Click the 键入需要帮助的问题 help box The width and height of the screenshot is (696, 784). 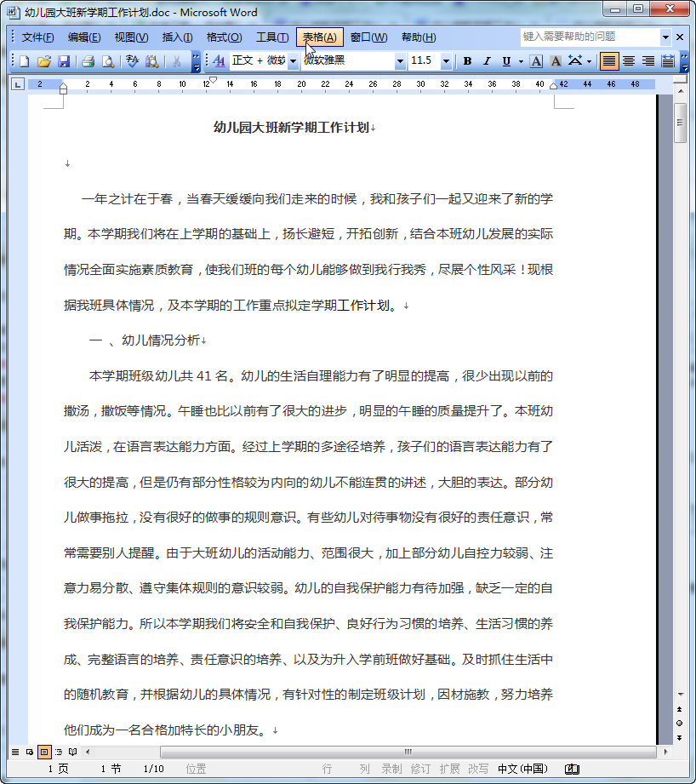point(590,37)
